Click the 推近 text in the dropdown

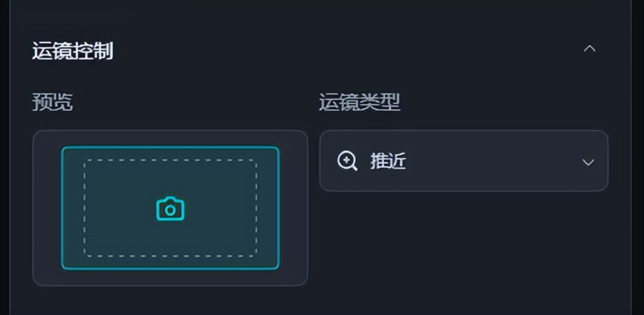click(x=388, y=161)
